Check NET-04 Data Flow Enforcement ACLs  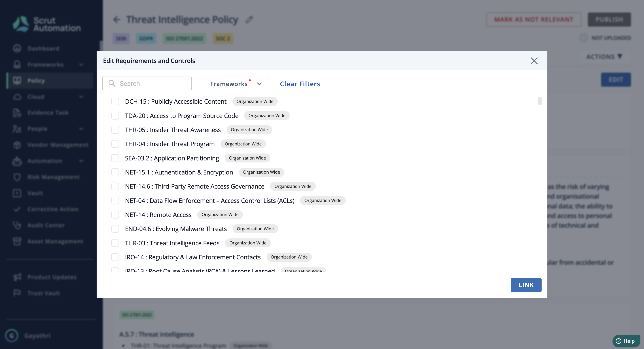115,200
